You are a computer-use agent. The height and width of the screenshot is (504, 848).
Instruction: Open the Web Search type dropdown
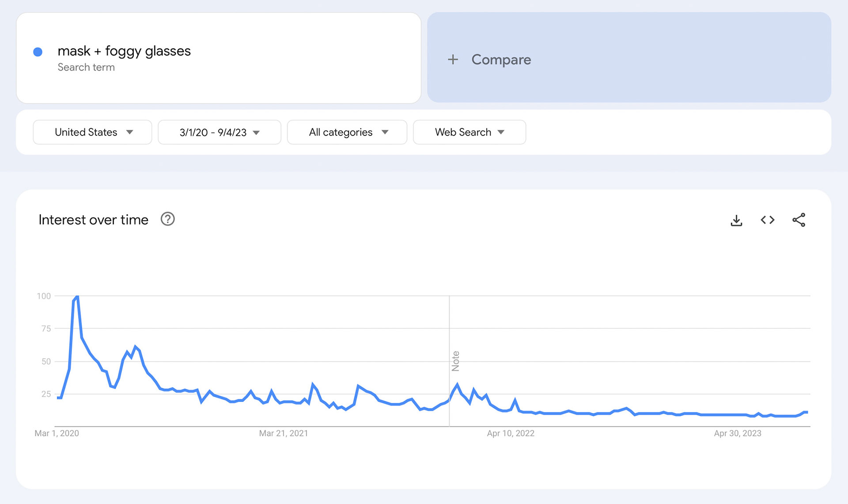tap(469, 132)
